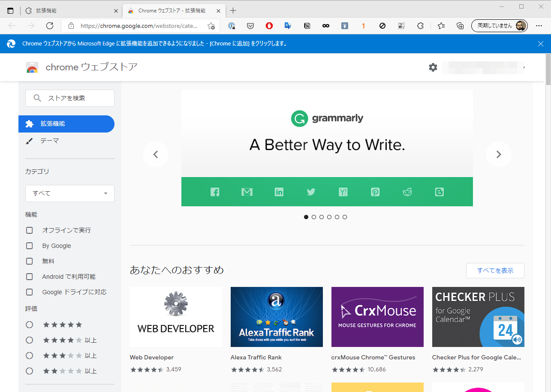
Task: Check the 無料 checkbox
Action: point(30,261)
